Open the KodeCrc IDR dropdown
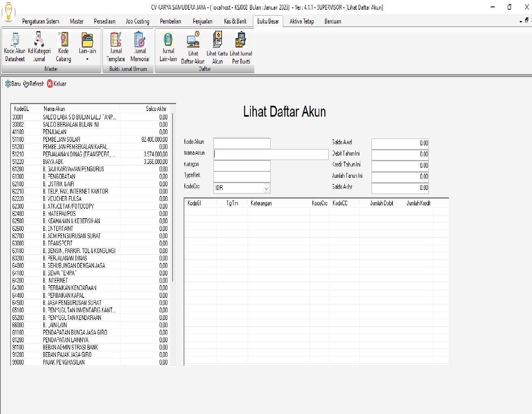The image size is (532, 414). (266, 188)
